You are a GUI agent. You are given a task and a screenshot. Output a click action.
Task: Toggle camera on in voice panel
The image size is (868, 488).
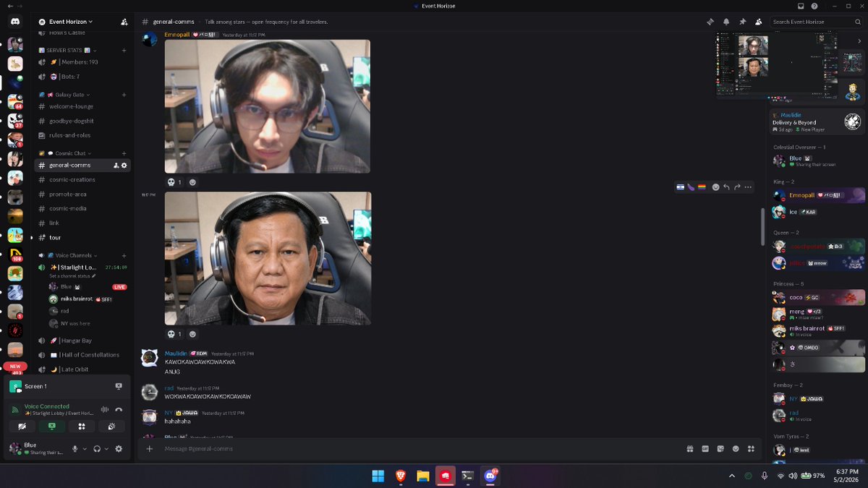coord(22,427)
